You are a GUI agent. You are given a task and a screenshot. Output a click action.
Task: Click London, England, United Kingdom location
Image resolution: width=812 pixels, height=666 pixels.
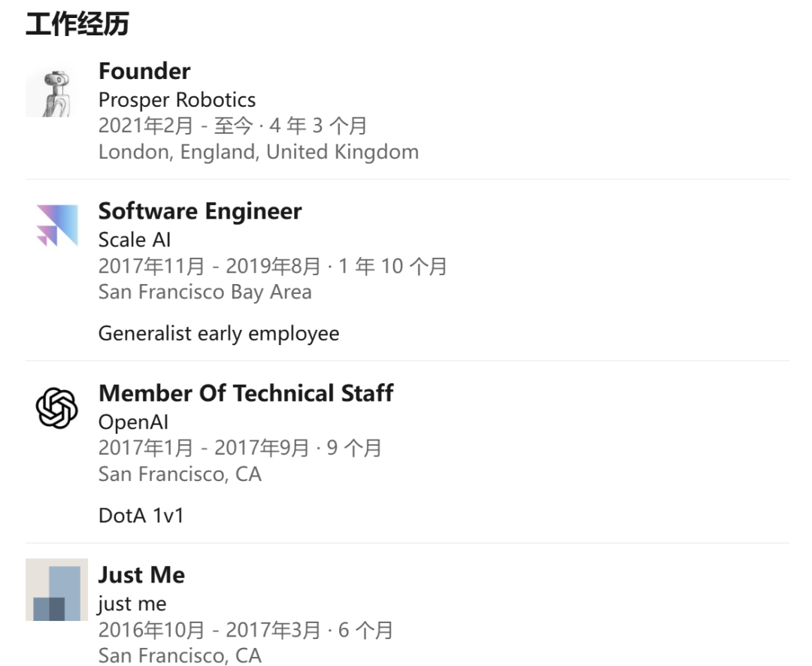click(259, 152)
